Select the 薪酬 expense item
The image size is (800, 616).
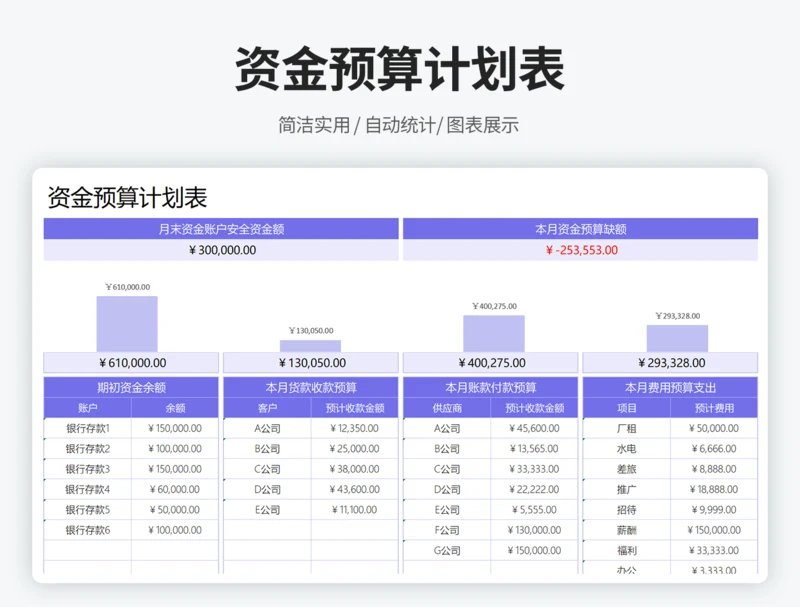[627, 530]
